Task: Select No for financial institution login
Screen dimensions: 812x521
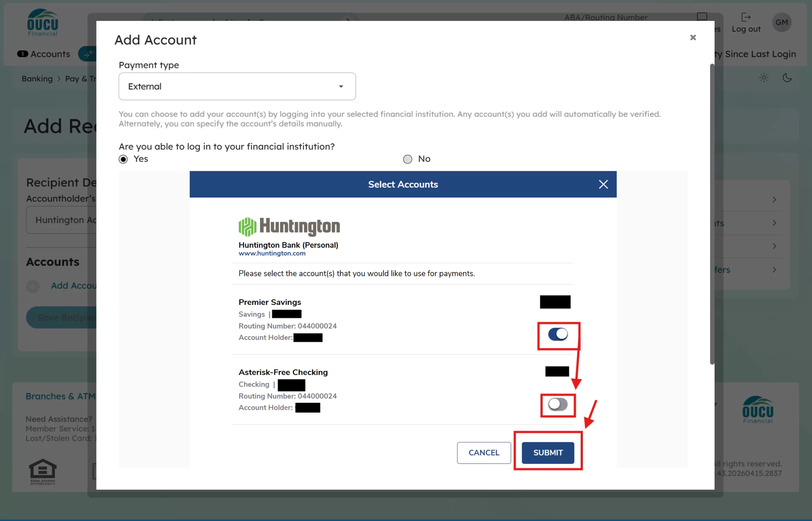Action: pyautogui.click(x=408, y=159)
